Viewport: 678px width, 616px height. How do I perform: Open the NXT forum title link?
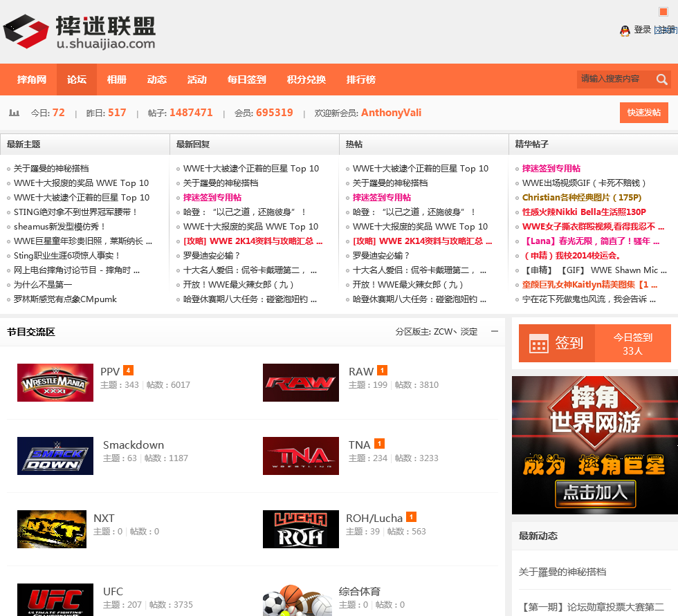coord(104,519)
